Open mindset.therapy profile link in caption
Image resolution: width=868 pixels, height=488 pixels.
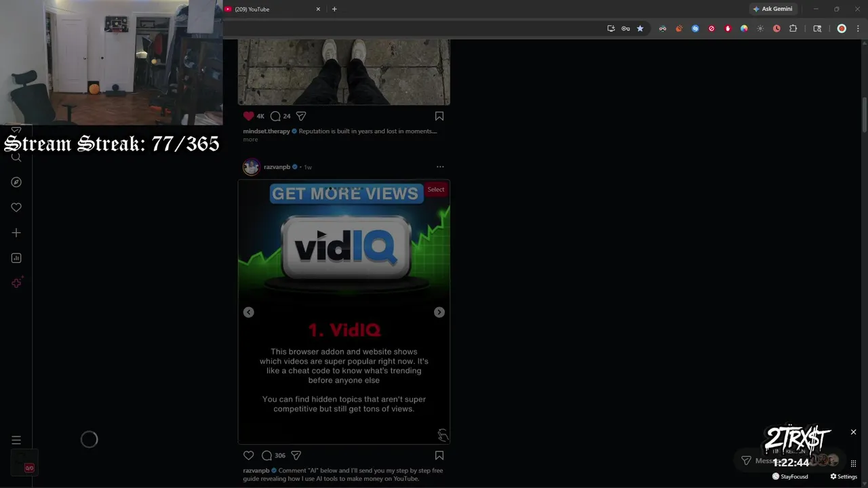coord(267,131)
